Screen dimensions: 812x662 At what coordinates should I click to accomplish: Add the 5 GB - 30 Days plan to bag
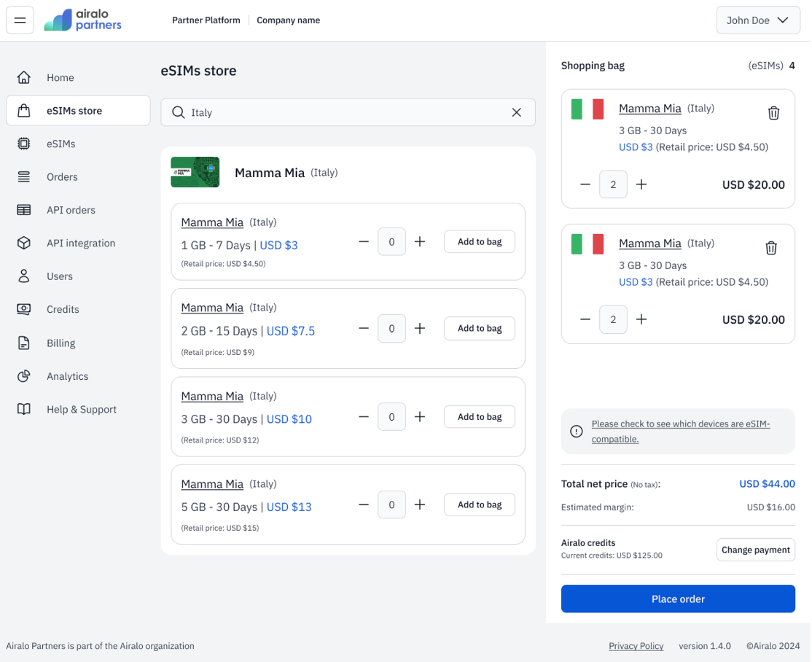click(480, 505)
